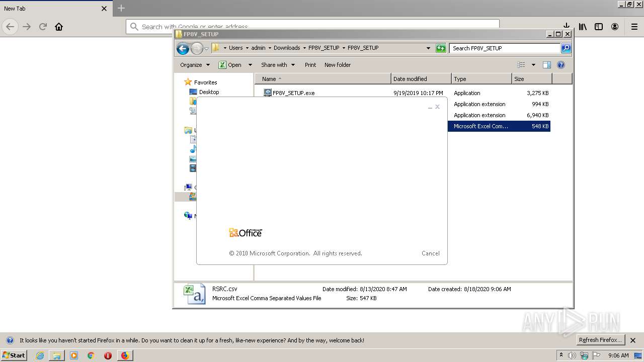Screen dimensions: 644x362
Task: Click the Firefox address search bar
Action: [312, 27]
